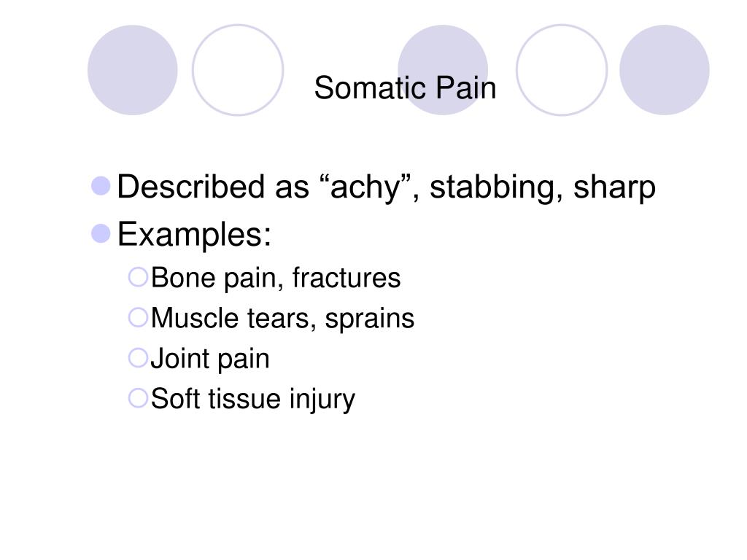Click the filled circle behind the word Pain

(x=443, y=70)
